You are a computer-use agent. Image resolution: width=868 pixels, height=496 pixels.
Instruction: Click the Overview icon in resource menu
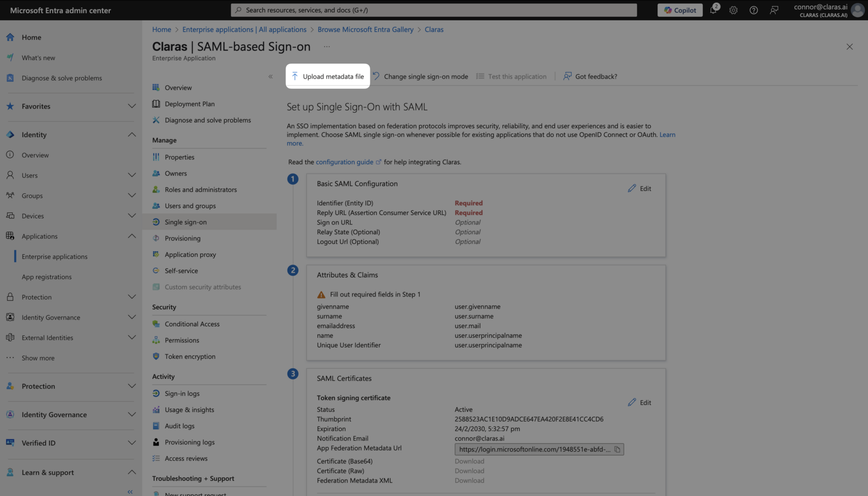click(156, 88)
